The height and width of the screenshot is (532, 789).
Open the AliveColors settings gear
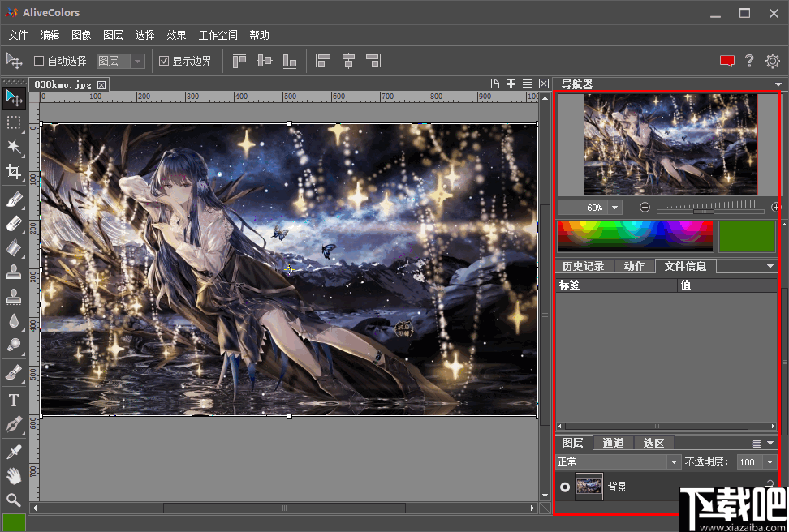[772, 61]
